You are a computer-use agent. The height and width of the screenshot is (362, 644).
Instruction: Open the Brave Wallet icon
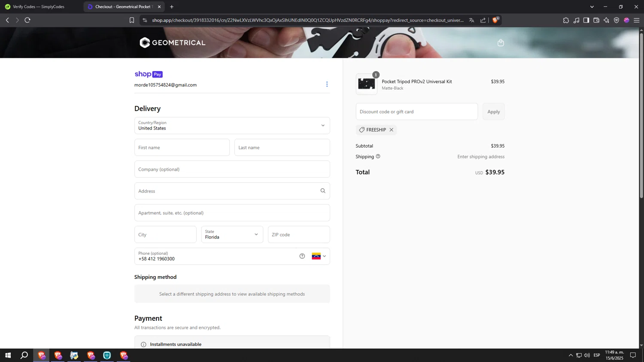point(596,20)
